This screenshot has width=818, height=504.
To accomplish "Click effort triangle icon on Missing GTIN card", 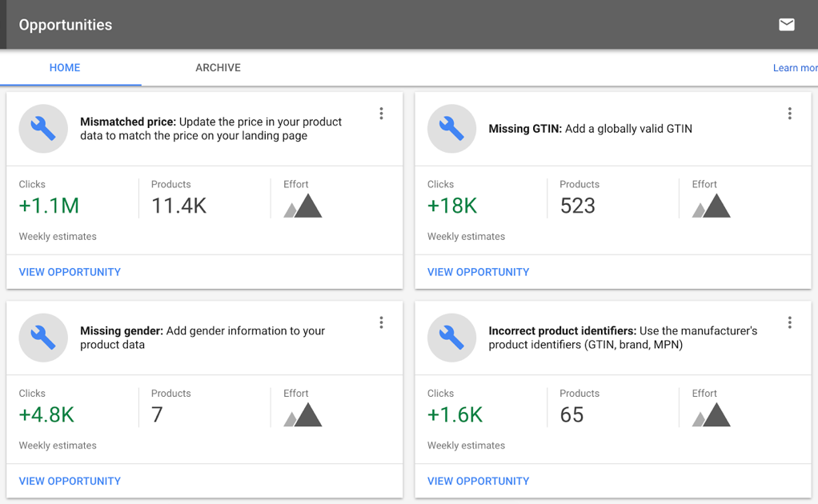I will (x=711, y=206).
